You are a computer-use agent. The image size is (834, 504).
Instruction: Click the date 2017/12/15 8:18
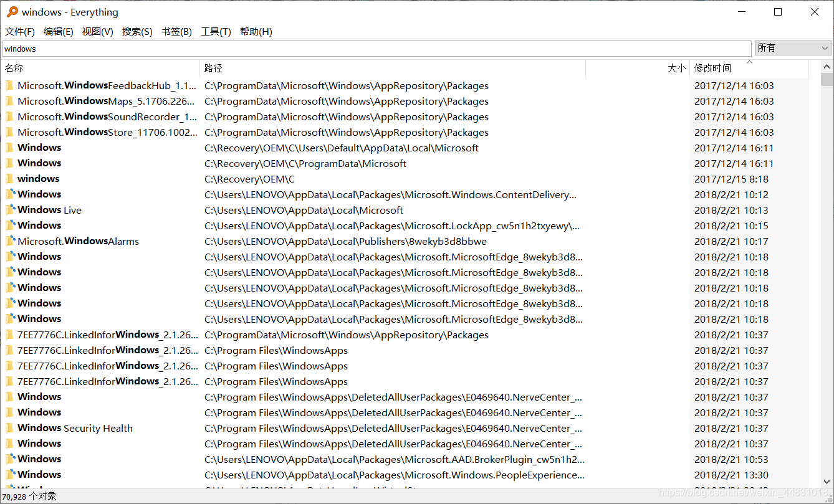tap(732, 179)
